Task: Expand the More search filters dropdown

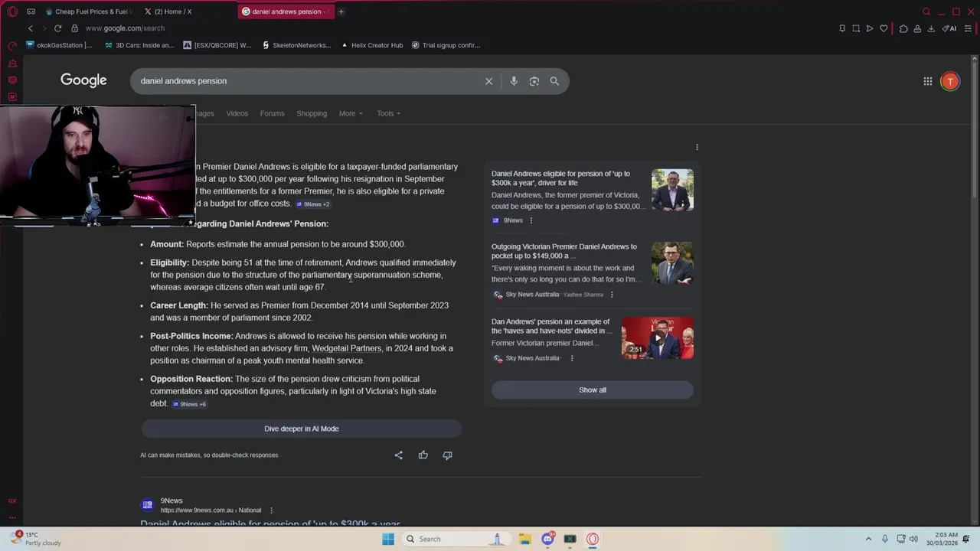Action: tap(351, 113)
